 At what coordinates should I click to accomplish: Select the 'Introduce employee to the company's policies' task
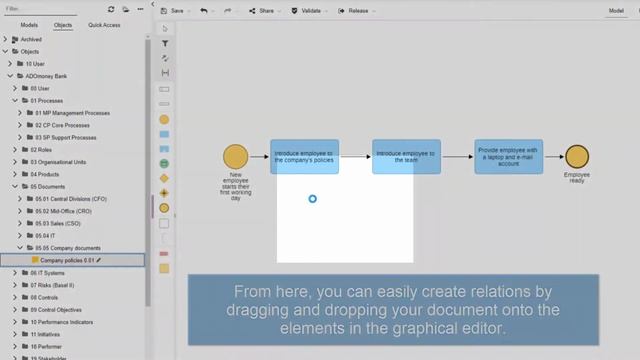304,157
